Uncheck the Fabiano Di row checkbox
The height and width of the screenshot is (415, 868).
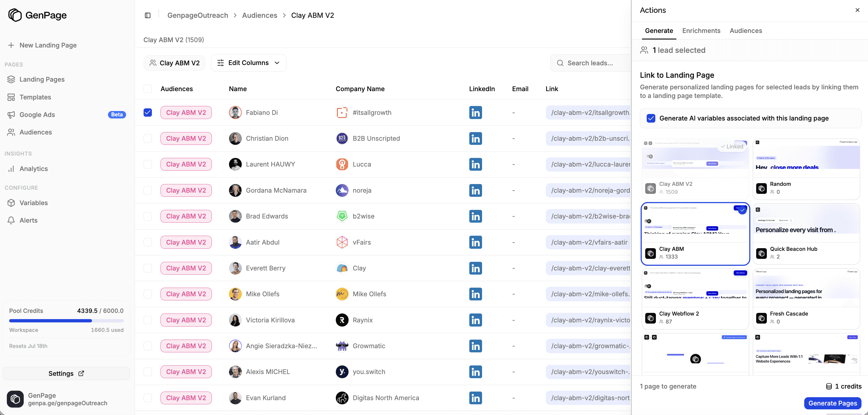[x=148, y=113]
